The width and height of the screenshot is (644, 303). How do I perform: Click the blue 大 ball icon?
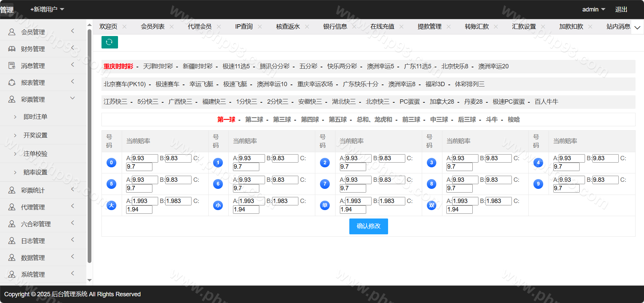(x=111, y=205)
